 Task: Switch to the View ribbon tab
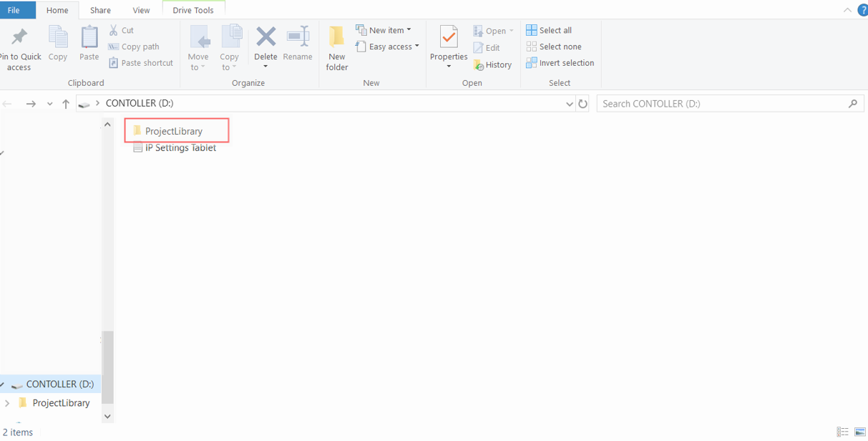tap(142, 10)
